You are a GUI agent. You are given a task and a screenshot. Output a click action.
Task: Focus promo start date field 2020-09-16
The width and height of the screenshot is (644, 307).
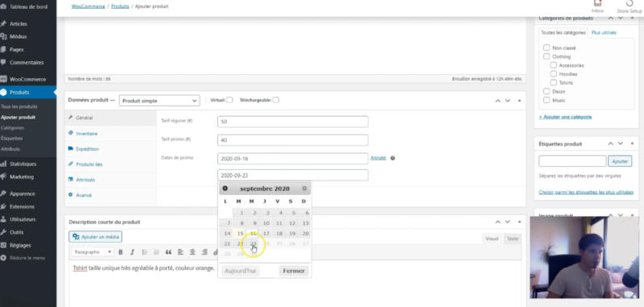(x=293, y=159)
